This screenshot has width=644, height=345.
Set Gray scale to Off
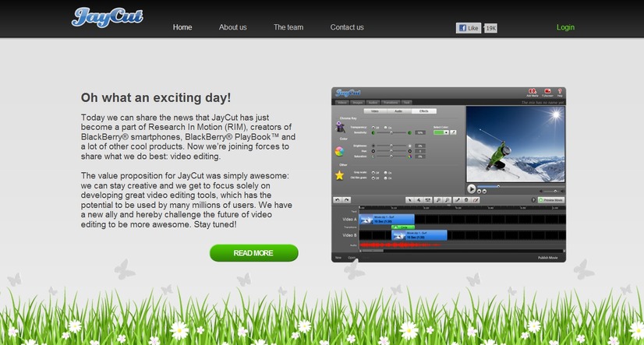click(x=373, y=173)
